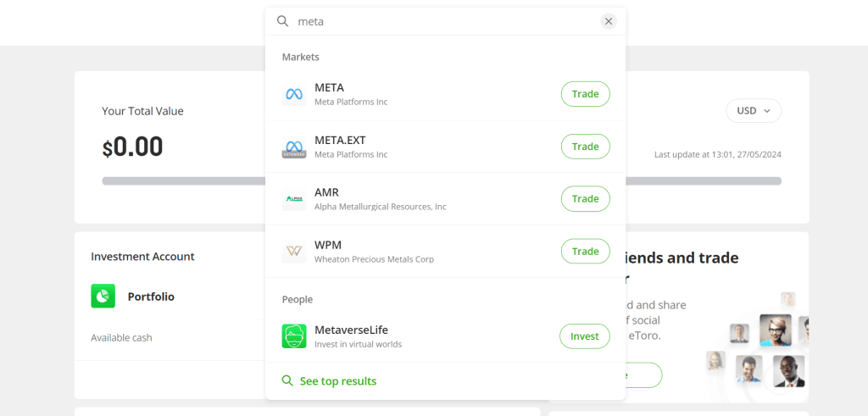
Task: Trade META.EXT from search results
Action: [586, 147]
